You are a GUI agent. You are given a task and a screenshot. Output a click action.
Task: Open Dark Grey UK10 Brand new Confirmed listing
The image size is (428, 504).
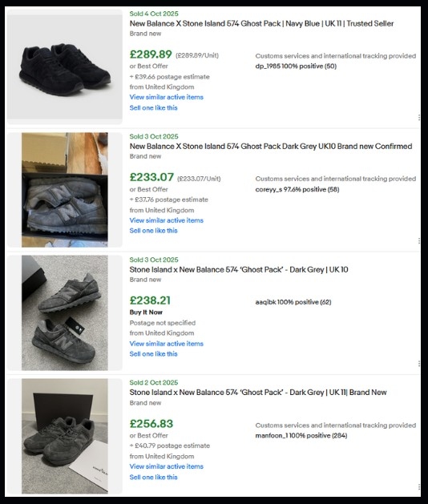click(271, 147)
